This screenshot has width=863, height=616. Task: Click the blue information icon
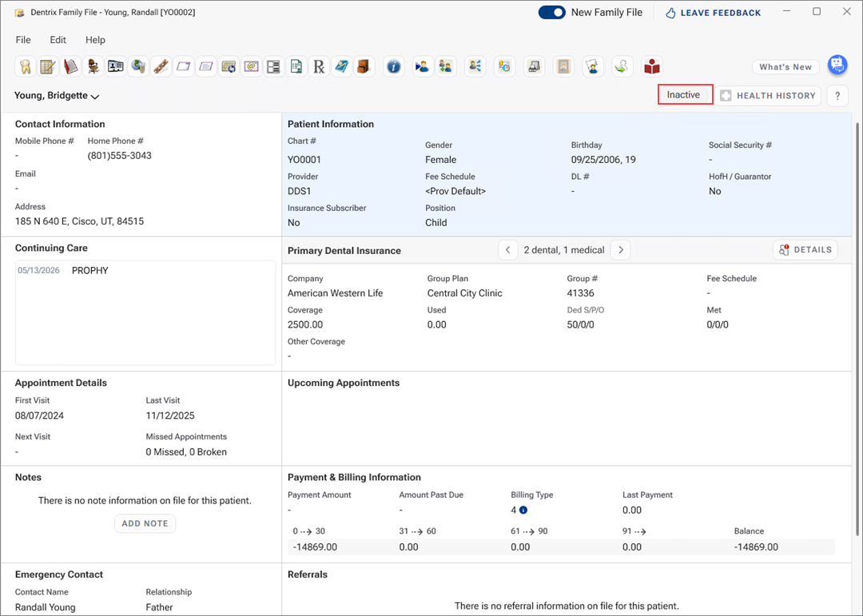point(393,67)
